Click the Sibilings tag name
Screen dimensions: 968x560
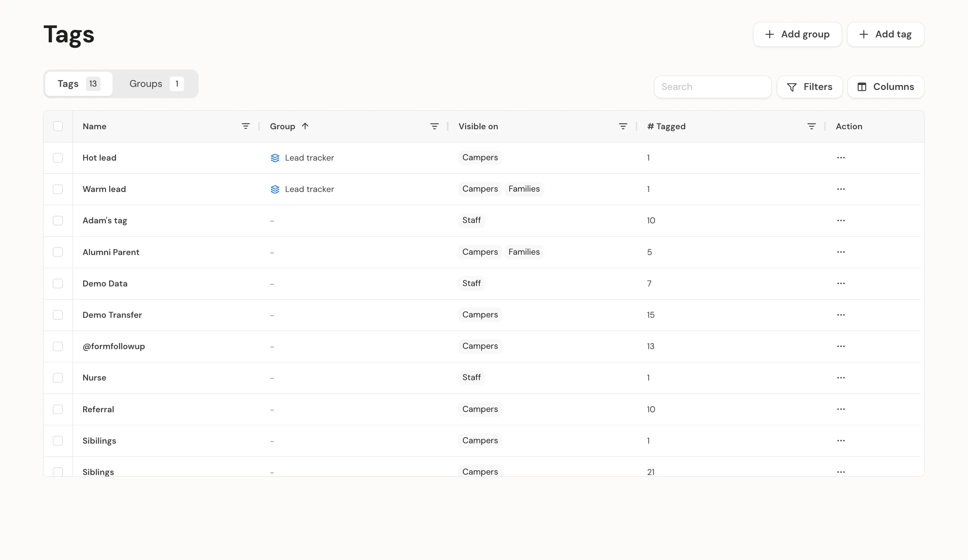[x=99, y=441]
